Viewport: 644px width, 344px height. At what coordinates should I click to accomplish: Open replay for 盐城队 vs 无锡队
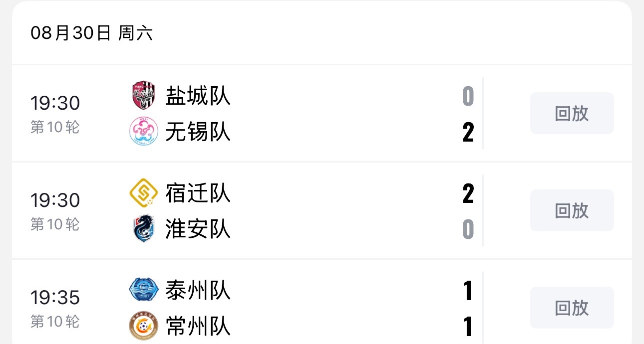click(x=572, y=113)
